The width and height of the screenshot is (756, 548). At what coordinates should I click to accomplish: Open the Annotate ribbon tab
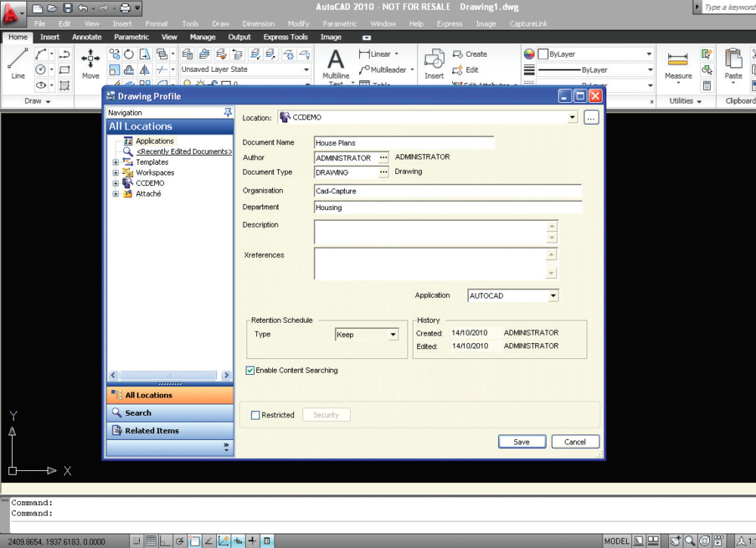pyautogui.click(x=87, y=37)
